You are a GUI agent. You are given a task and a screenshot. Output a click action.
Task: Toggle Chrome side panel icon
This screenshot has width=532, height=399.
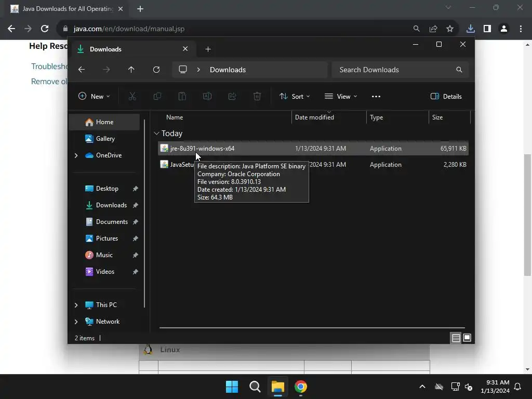point(487,29)
